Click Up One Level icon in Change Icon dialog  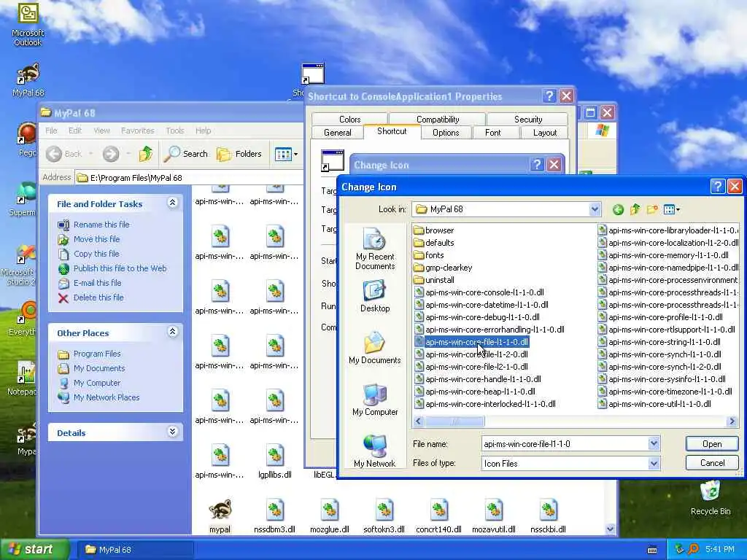[x=635, y=209]
